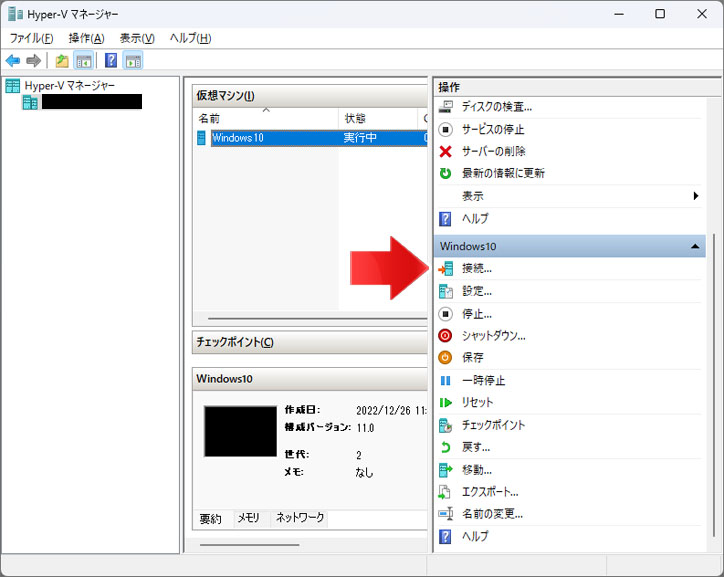724x577 pixels.
Task: Click the details pane bottom horizontal scrollbar
Action: (250, 545)
